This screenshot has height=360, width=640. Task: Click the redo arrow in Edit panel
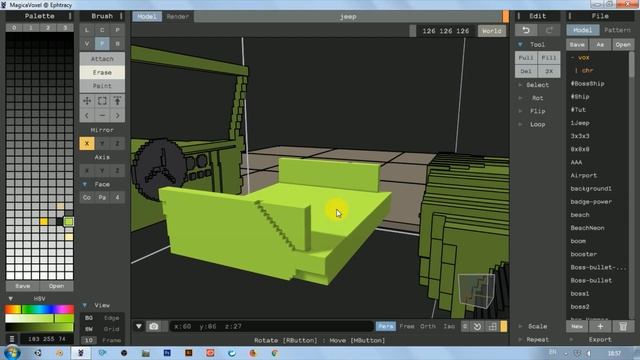549,30
